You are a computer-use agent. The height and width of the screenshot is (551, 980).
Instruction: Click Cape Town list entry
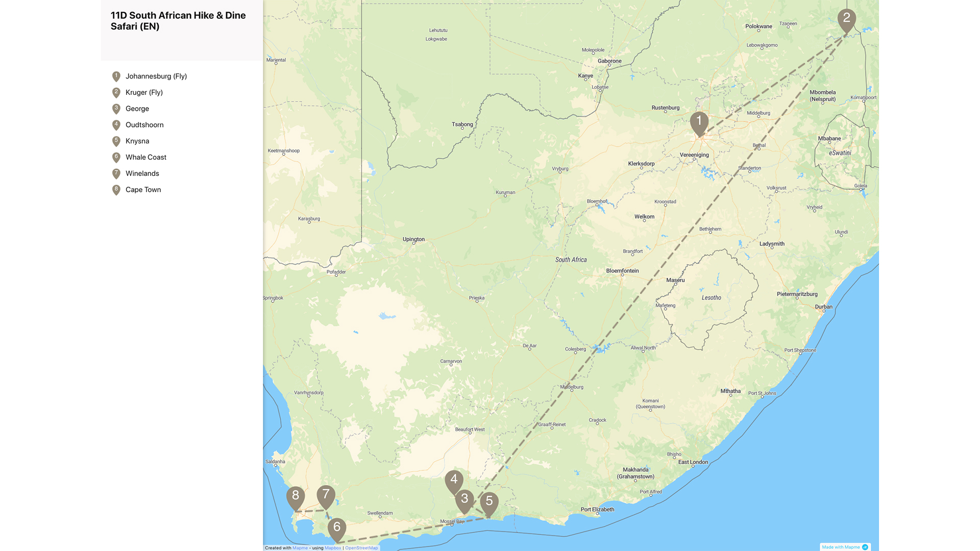point(143,190)
